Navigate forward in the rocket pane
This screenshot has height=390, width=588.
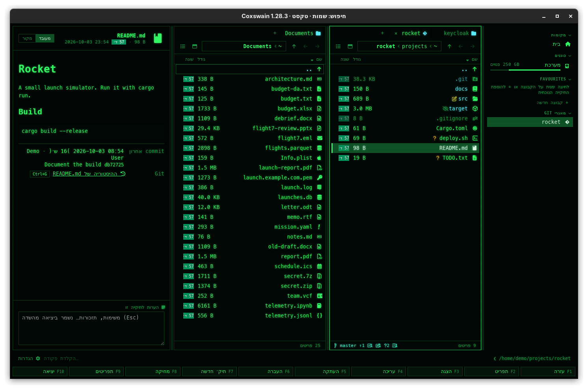(x=473, y=46)
